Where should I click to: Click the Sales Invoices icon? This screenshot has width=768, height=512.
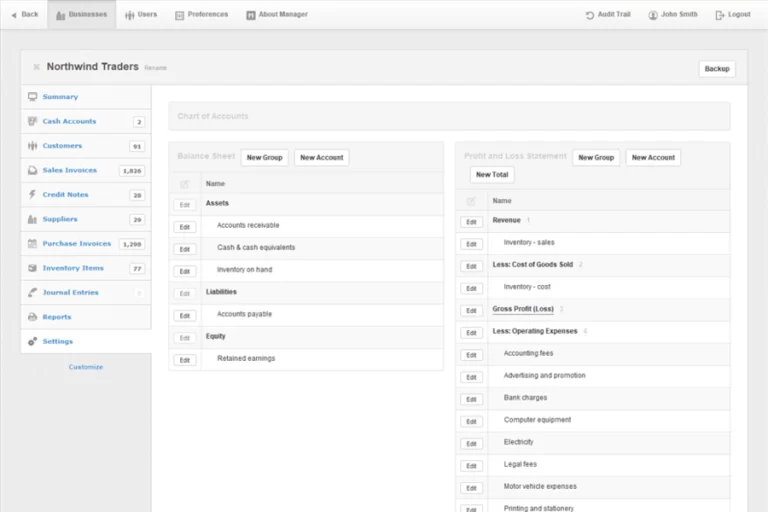point(32,170)
